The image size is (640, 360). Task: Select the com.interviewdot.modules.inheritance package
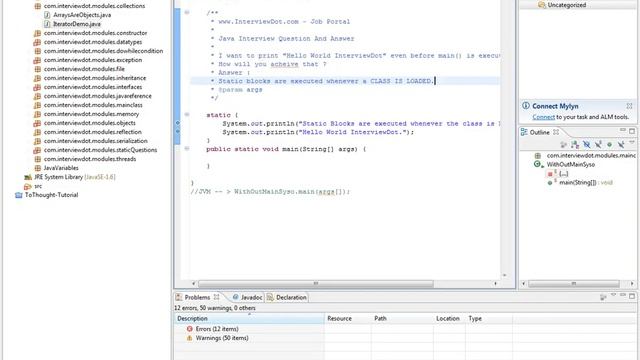pos(95,78)
